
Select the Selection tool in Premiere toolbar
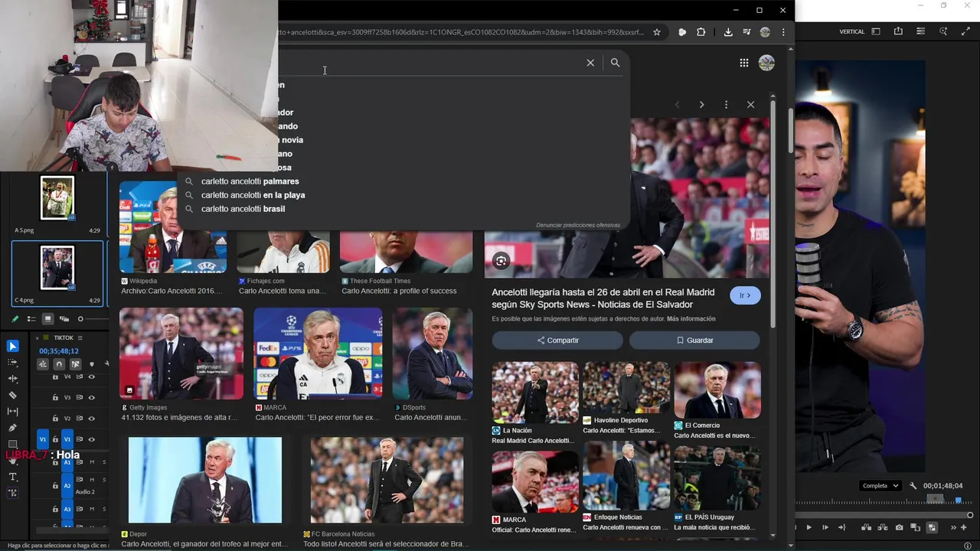[12, 347]
